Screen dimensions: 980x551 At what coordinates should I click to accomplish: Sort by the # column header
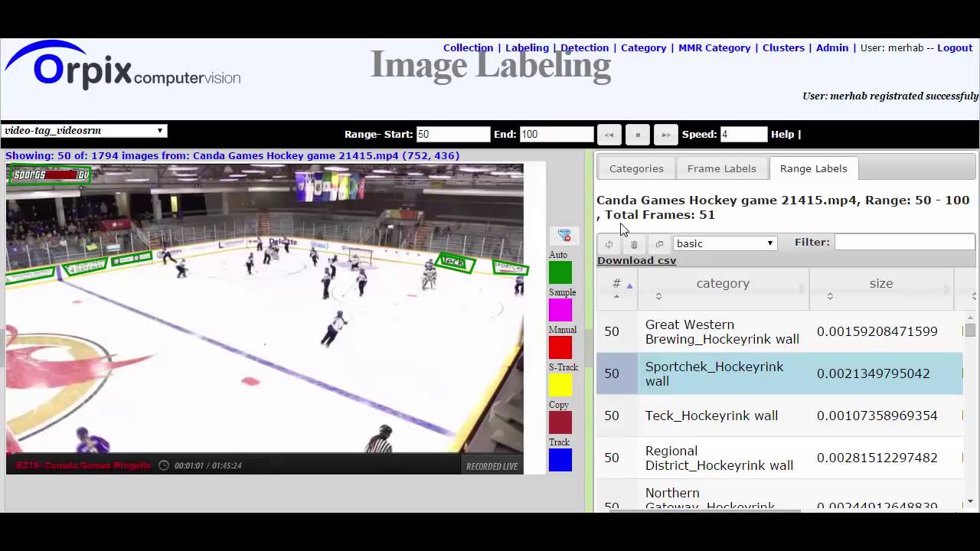(617, 288)
